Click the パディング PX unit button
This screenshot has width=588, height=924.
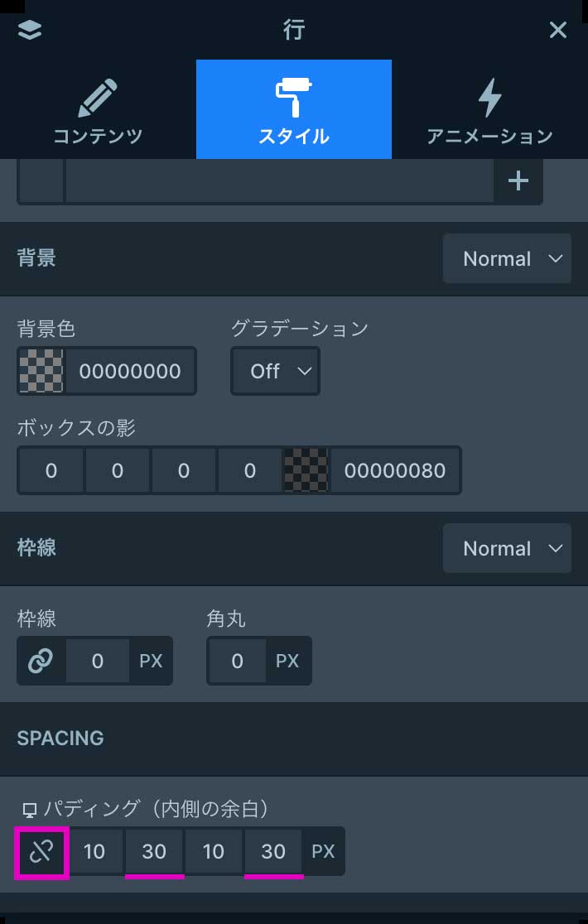coord(323,851)
